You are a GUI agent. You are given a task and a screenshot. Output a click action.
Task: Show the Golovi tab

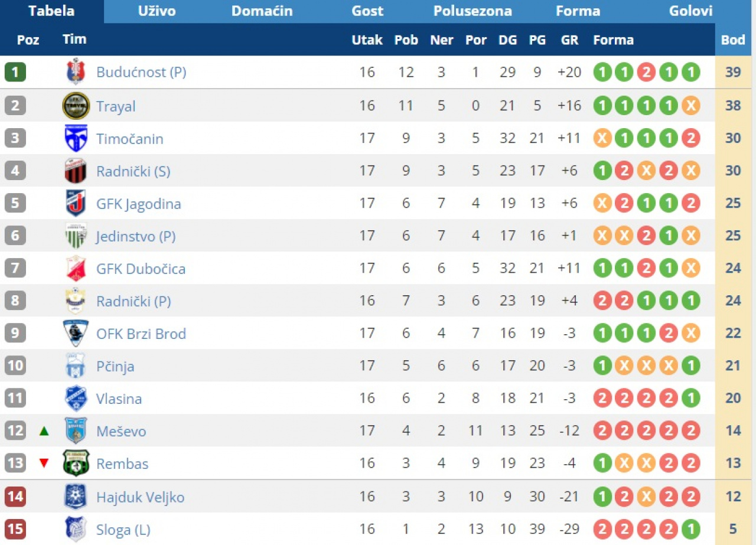[x=690, y=11]
